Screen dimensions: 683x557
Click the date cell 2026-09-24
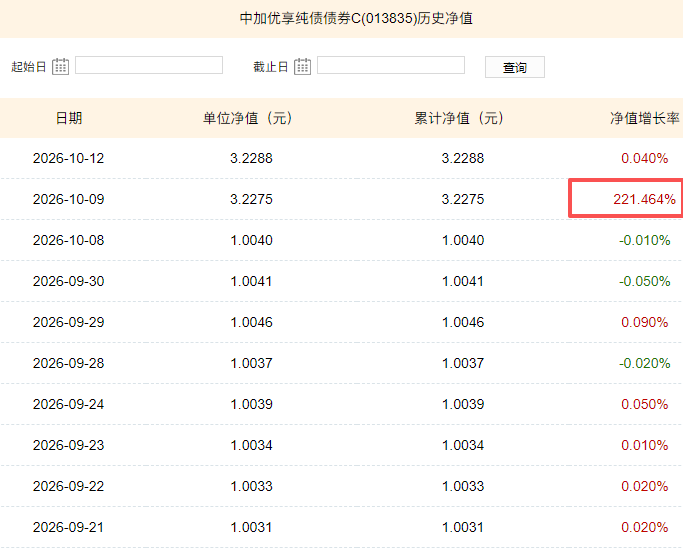coord(68,404)
